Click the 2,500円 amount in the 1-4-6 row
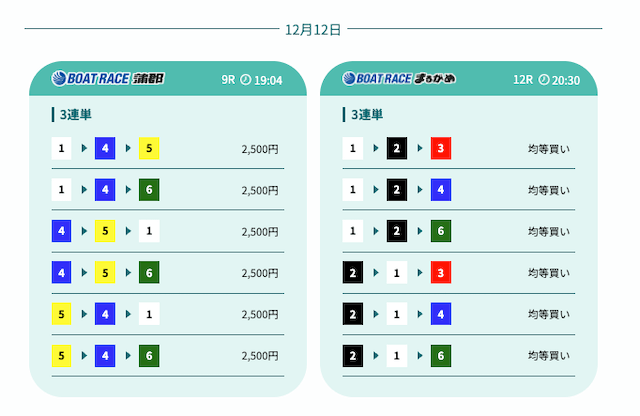 click(260, 190)
